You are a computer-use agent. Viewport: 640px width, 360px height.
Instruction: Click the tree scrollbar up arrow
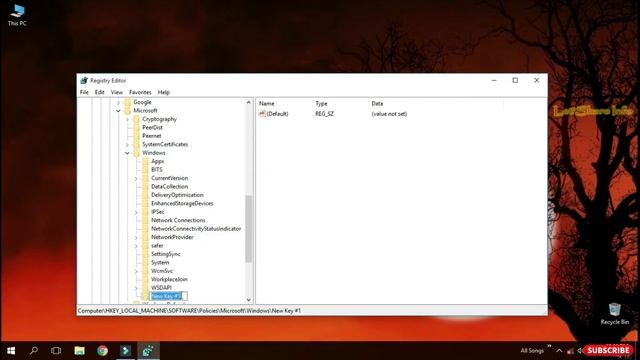pos(249,102)
